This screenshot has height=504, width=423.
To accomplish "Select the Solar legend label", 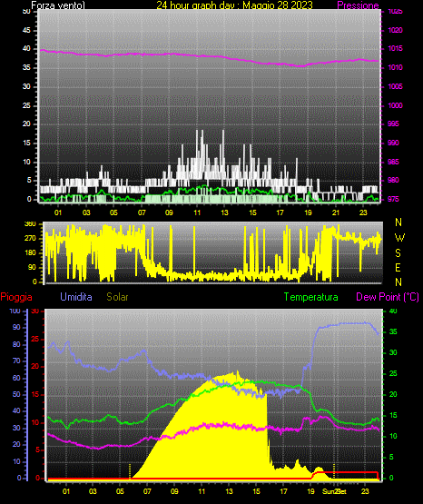I will pos(117,297).
